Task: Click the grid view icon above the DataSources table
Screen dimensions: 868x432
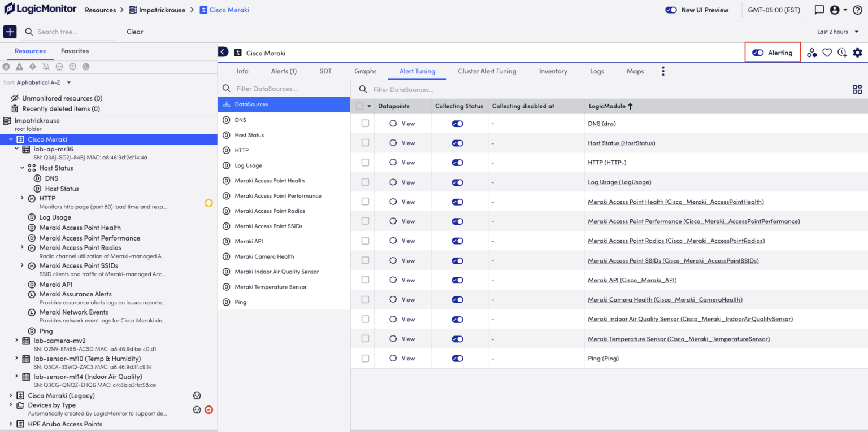Action: click(x=857, y=89)
